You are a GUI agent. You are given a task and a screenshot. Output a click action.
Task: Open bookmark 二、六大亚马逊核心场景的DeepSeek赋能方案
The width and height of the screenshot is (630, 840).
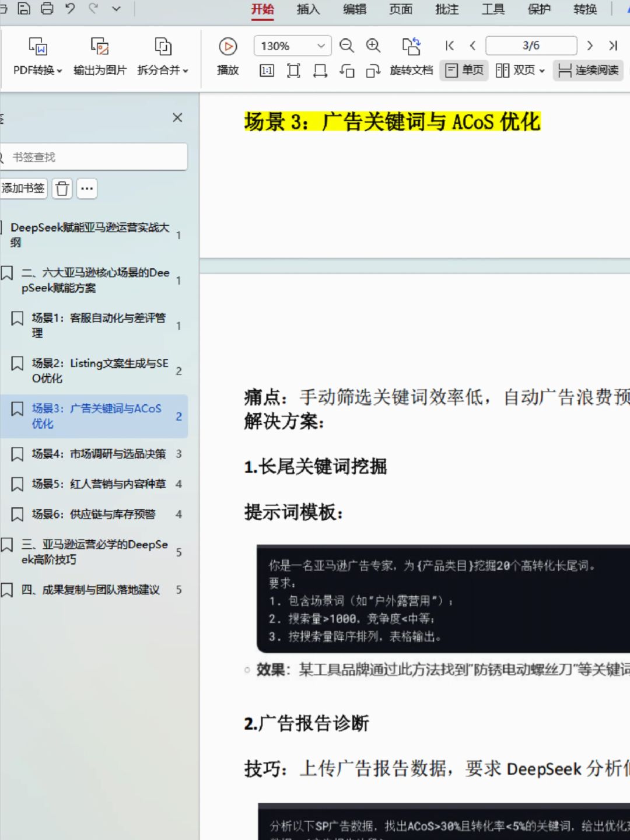click(x=93, y=281)
